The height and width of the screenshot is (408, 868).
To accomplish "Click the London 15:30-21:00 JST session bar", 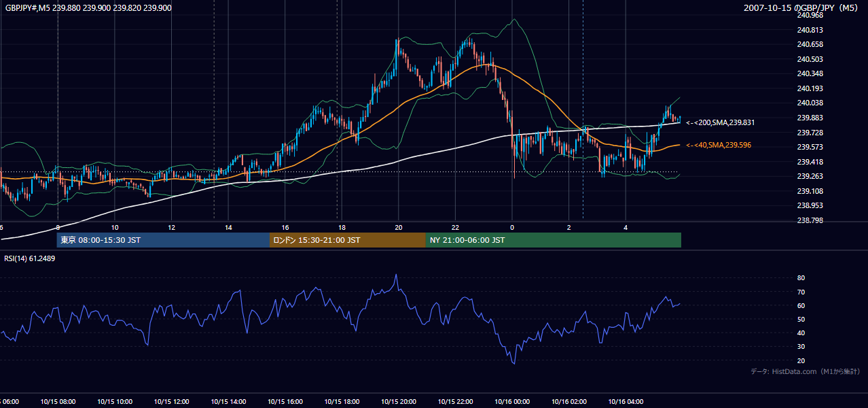I will (348, 240).
